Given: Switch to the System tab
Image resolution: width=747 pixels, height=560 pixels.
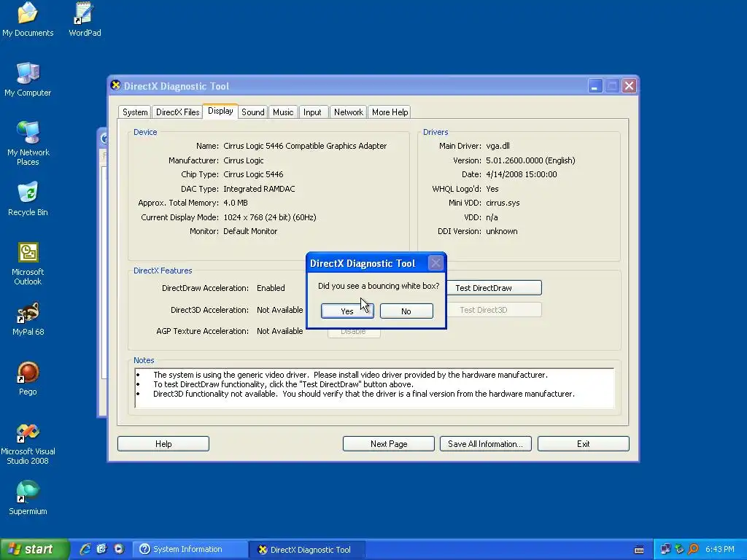Looking at the screenshot, I should 135,112.
